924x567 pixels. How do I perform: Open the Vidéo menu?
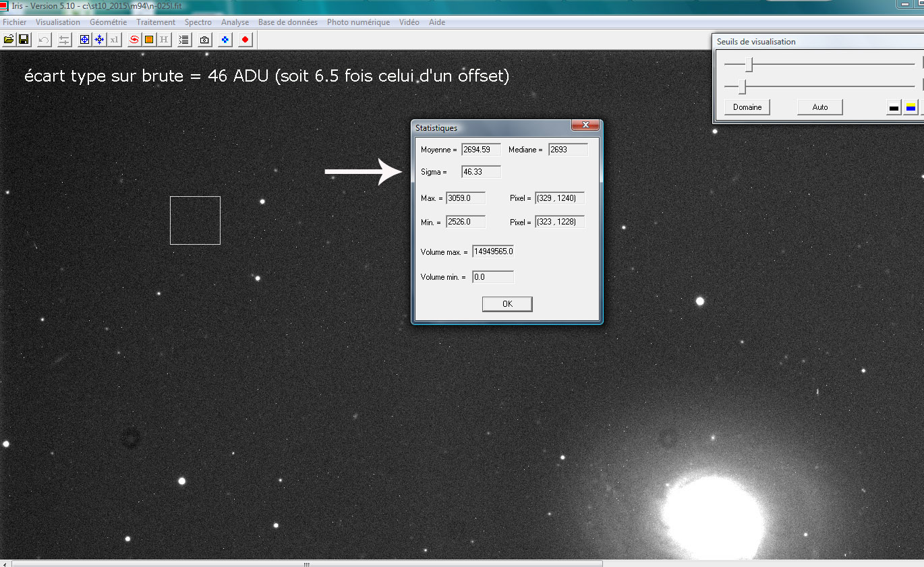[409, 22]
